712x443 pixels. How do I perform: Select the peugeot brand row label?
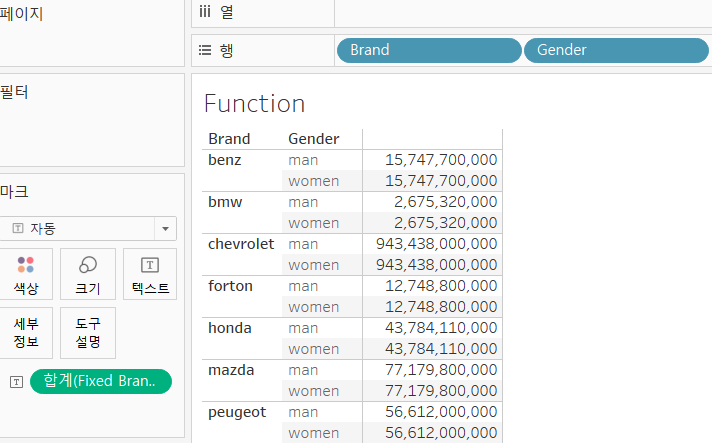(237, 412)
